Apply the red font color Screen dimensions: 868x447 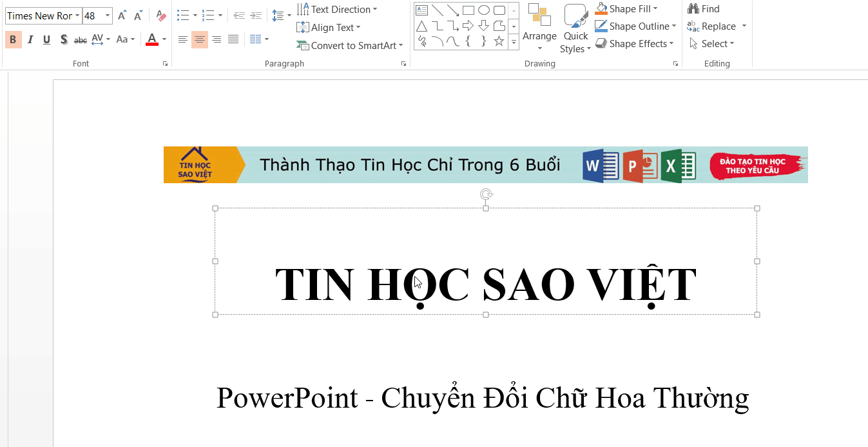[x=151, y=39]
